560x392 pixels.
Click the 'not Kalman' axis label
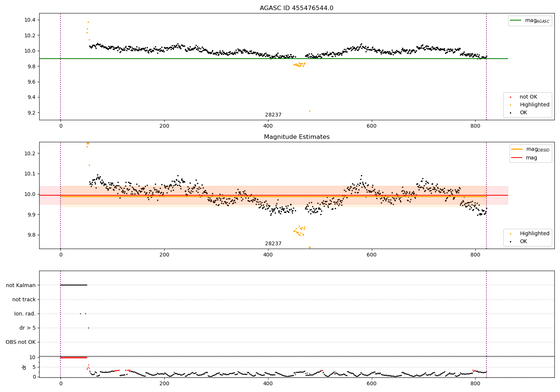(x=21, y=285)
